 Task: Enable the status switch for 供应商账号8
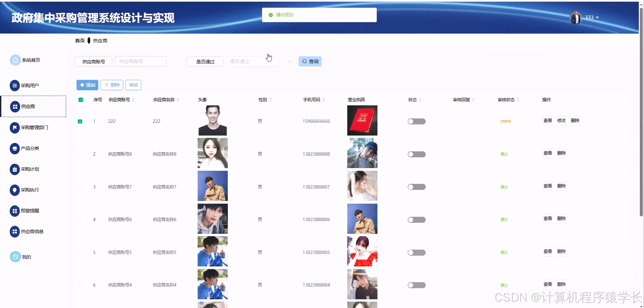416,154
